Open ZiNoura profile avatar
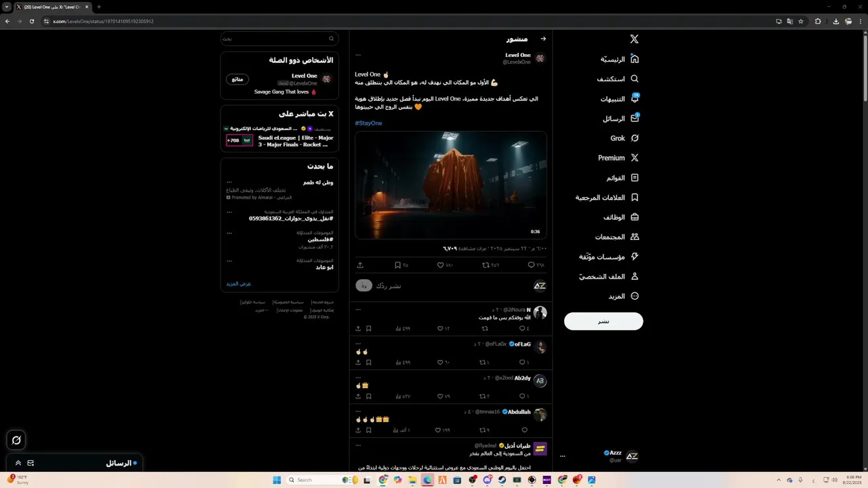 click(x=540, y=312)
